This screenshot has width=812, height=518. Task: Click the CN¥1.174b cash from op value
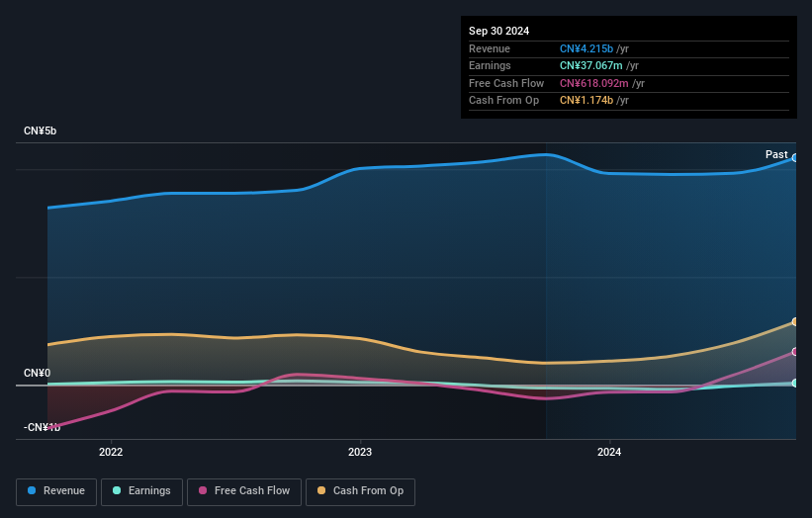pyautogui.click(x=586, y=101)
